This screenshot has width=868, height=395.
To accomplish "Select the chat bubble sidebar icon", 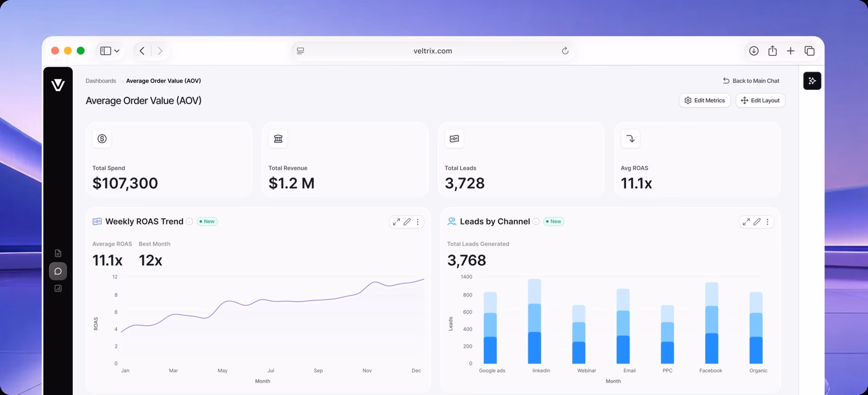I will 58,271.
